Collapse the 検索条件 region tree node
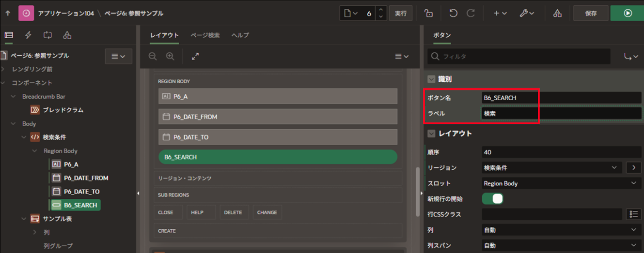Viewport: 644px width, 253px height. tap(24, 137)
